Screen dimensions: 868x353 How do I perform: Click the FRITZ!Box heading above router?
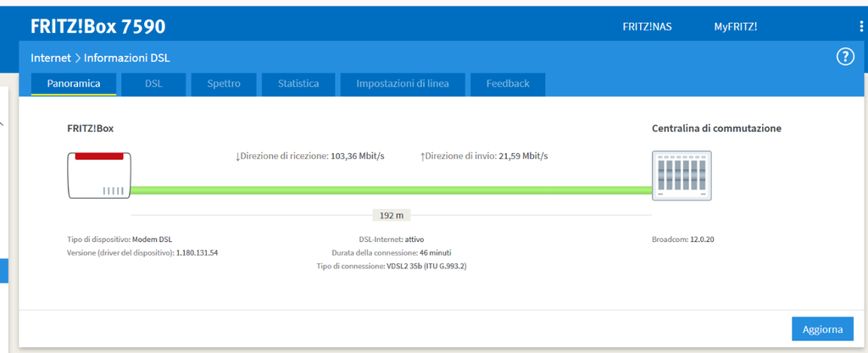[x=90, y=128]
